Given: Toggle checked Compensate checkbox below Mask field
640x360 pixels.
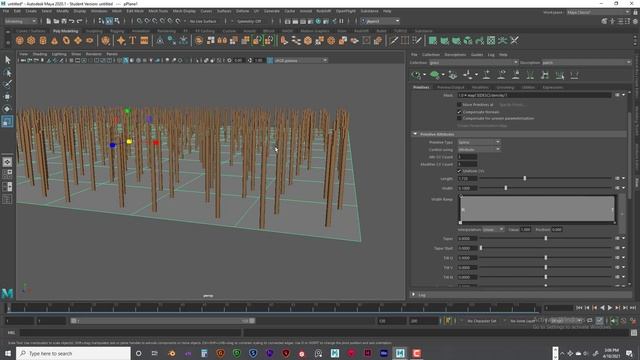Looking at the screenshot, I should pyautogui.click(x=459, y=112).
